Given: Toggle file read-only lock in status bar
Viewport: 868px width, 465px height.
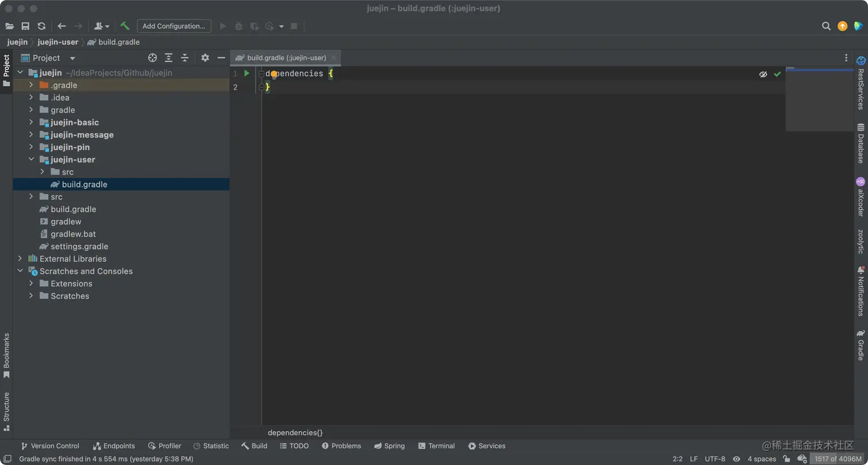Looking at the screenshot, I should [x=786, y=459].
